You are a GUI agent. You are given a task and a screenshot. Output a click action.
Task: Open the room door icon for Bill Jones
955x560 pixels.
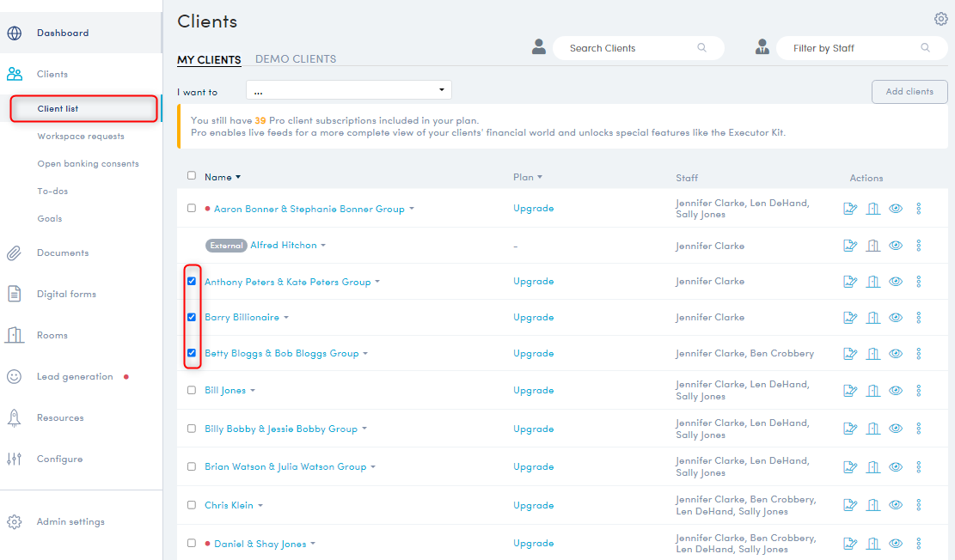tap(872, 391)
